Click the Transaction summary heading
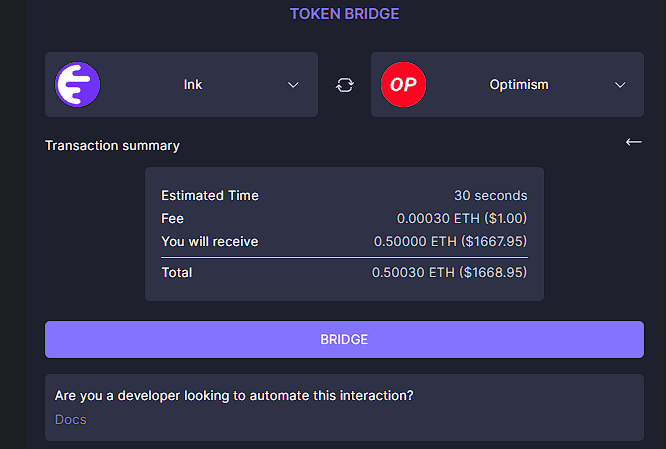This screenshot has width=666, height=449. (x=112, y=146)
